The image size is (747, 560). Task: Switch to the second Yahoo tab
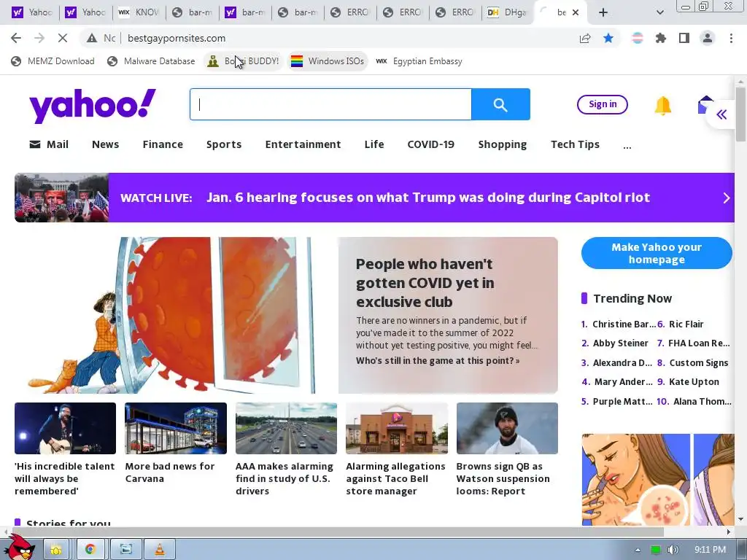[x=85, y=12]
